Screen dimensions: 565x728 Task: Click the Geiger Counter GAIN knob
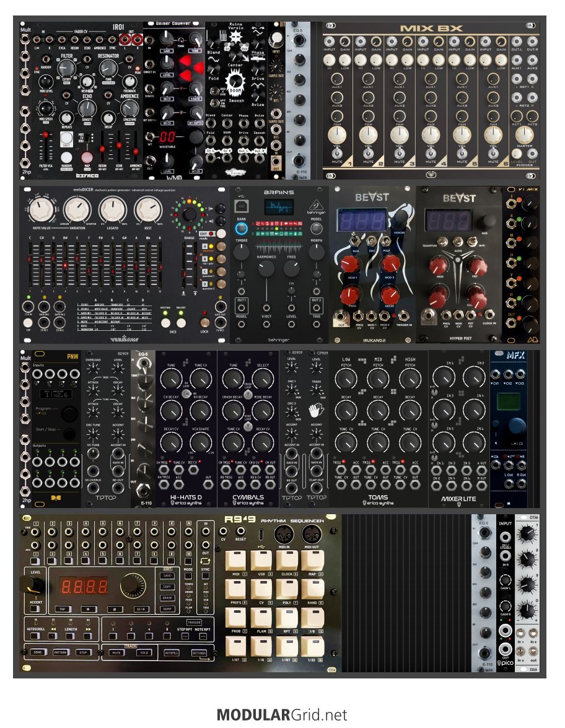[x=167, y=40]
